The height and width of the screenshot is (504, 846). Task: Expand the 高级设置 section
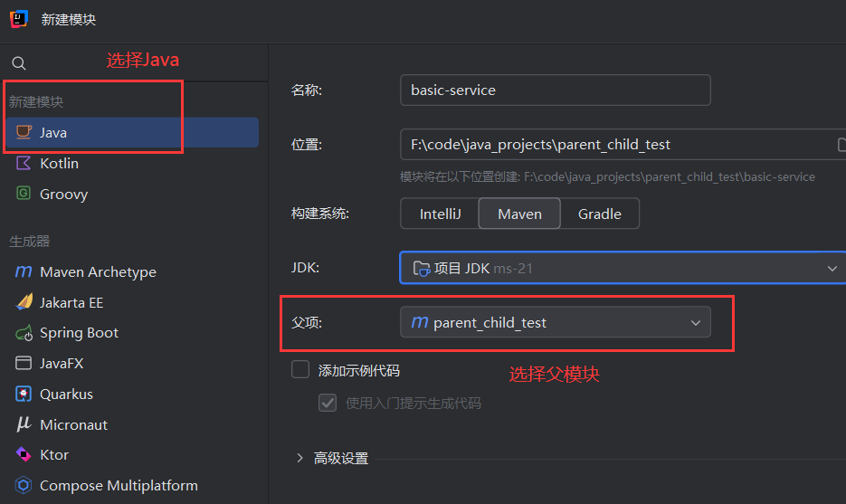point(300,459)
